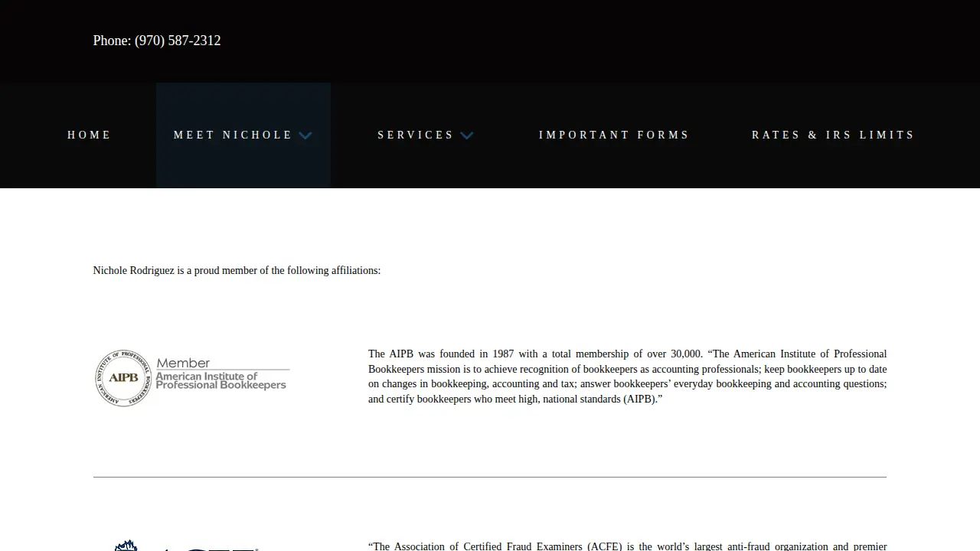The width and height of the screenshot is (980, 551).
Task: Click the ACFE logo below the divider
Action: point(184,545)
